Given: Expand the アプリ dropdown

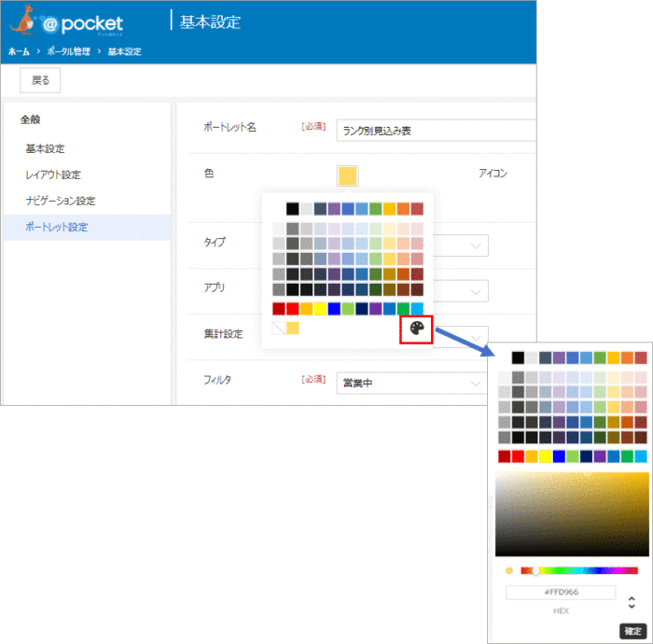Looking at the screenshot, I should pos(476,291).
